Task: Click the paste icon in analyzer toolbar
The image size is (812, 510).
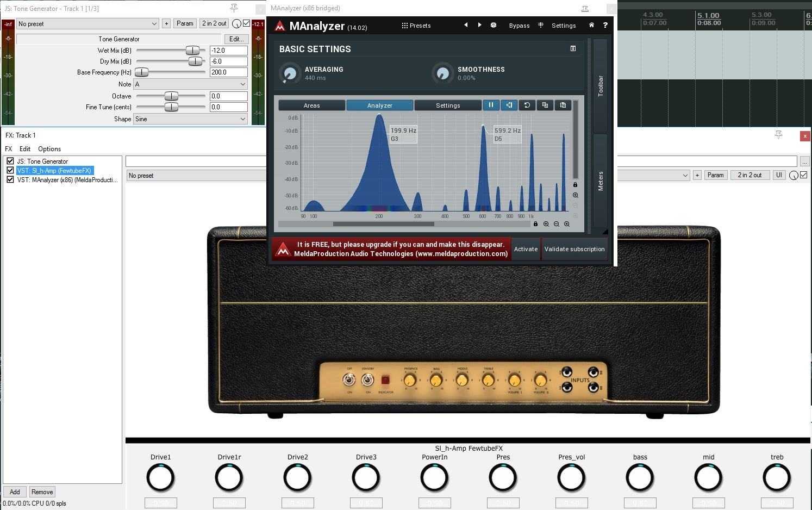Action: 563,105
